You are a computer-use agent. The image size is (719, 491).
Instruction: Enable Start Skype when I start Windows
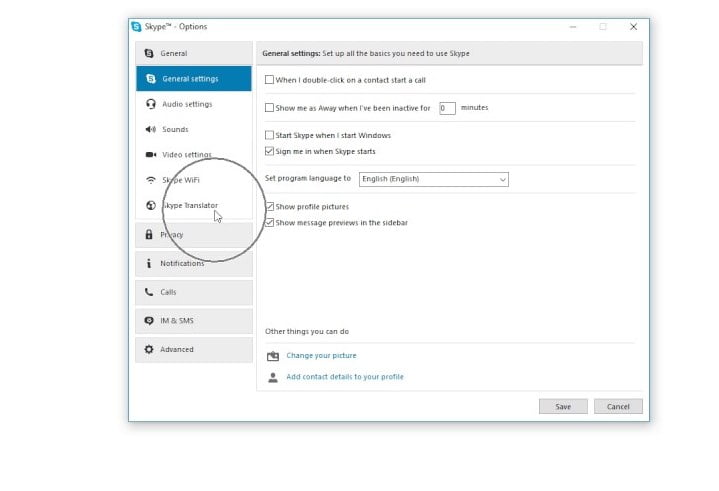(x=269, y=135)
